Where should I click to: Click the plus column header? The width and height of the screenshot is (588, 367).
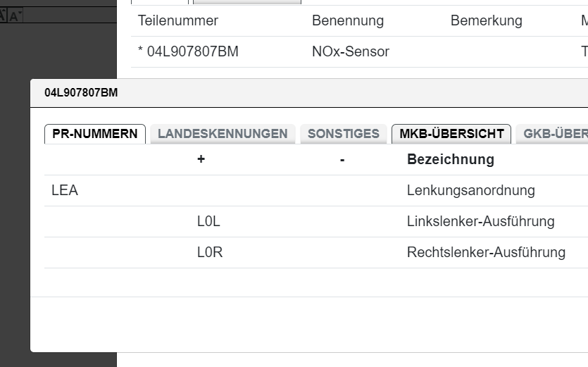pyautogui.click(x=201, y=159)
